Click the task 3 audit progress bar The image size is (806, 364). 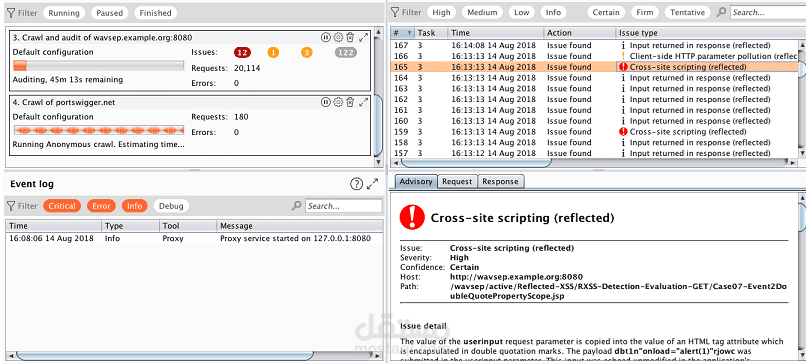pyautogui.click(x=98, y=65)
